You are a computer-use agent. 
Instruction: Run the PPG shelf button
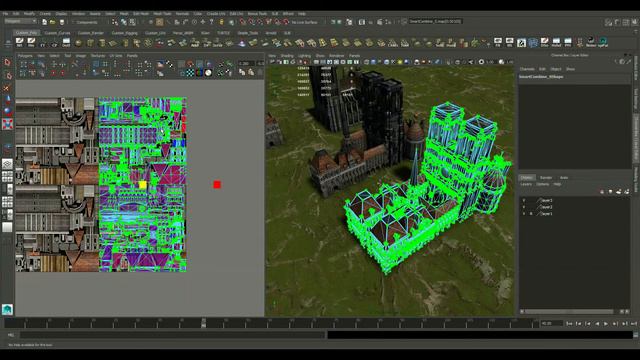568,42
